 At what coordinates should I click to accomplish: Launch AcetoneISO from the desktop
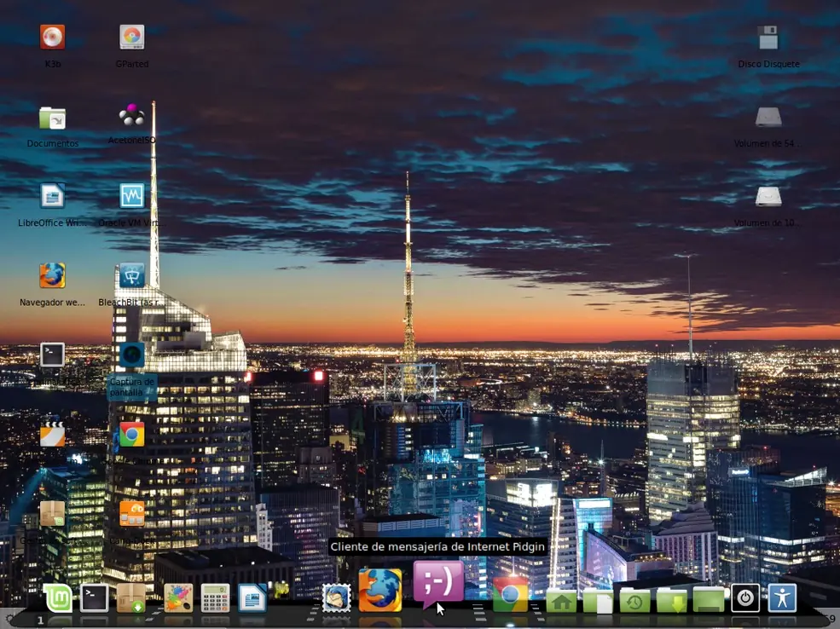click(x=132, y=115)
